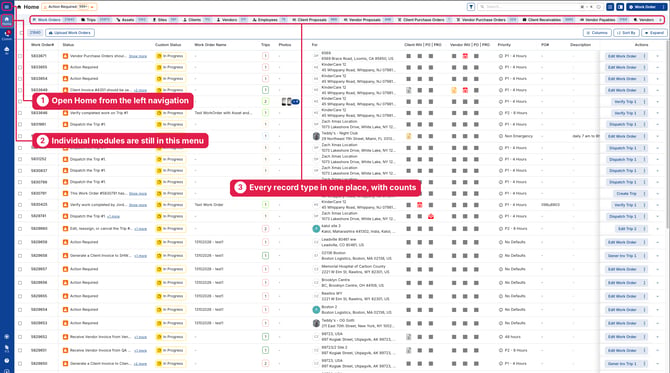This screenshot has height=373, width=670.
Task: Check the Vendor Purchase Orders shoul... row checkbox
Action: click(x=20, y=56)
